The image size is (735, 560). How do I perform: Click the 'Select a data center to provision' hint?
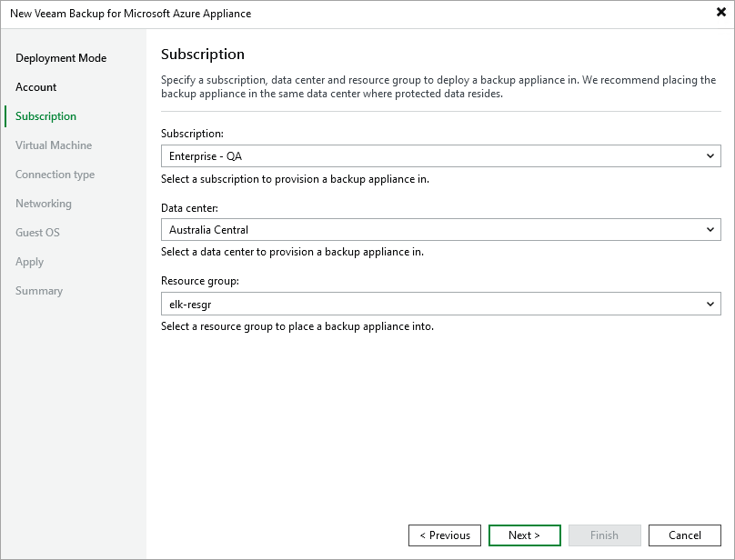point(293,252)
